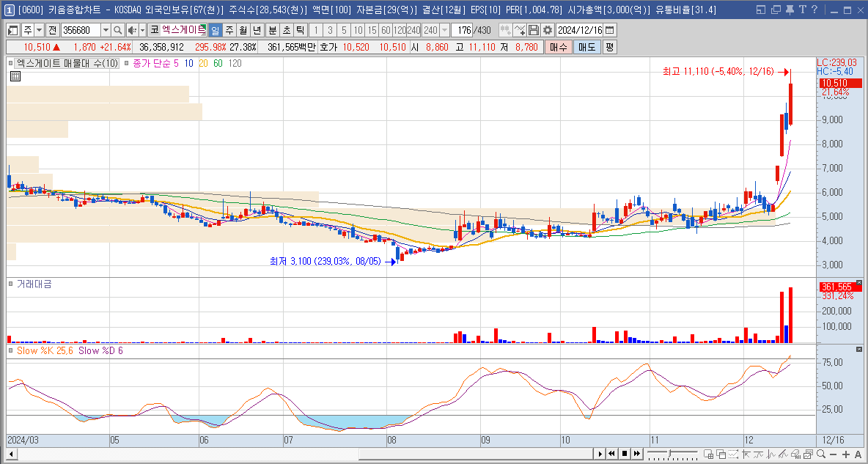Click the 매수 buy button
Viewport: 868px width, 464px height.
[558, 47]
